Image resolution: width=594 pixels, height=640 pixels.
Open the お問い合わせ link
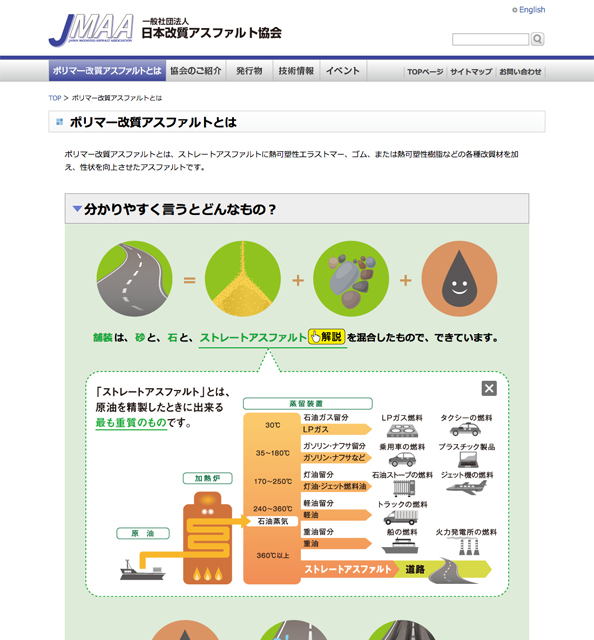(520, 72)
